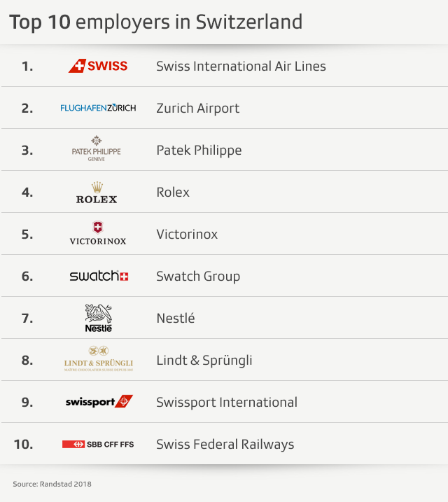The width and height of the screenshot is (448, 502).
Task: Click the Victorinox shield logo
Action: [x=98, y=233]
